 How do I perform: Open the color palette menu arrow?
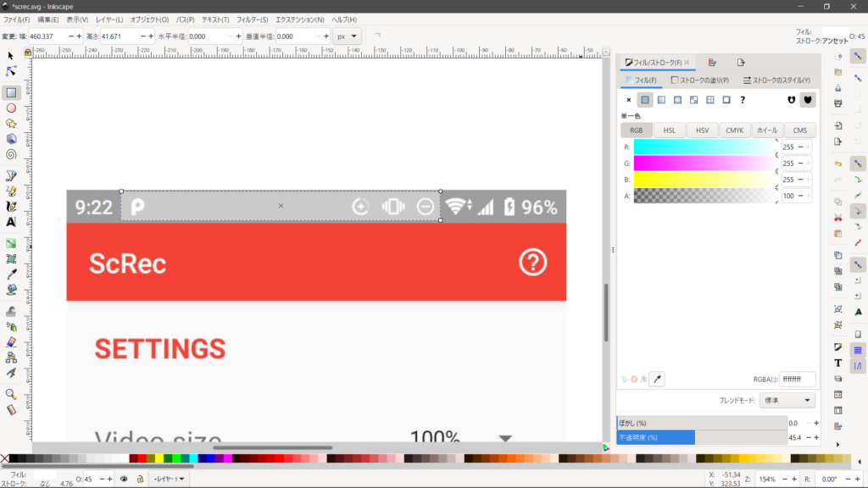click(860, 462)
